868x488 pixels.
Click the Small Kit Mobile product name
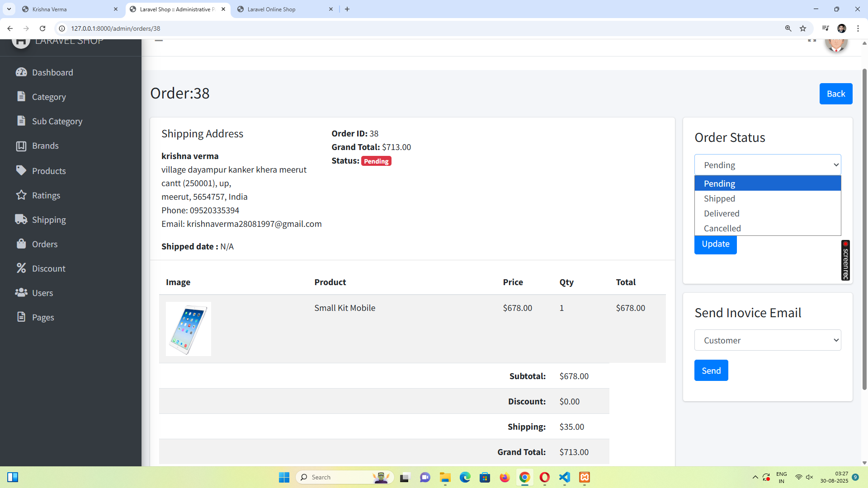(x=344, y=308)
